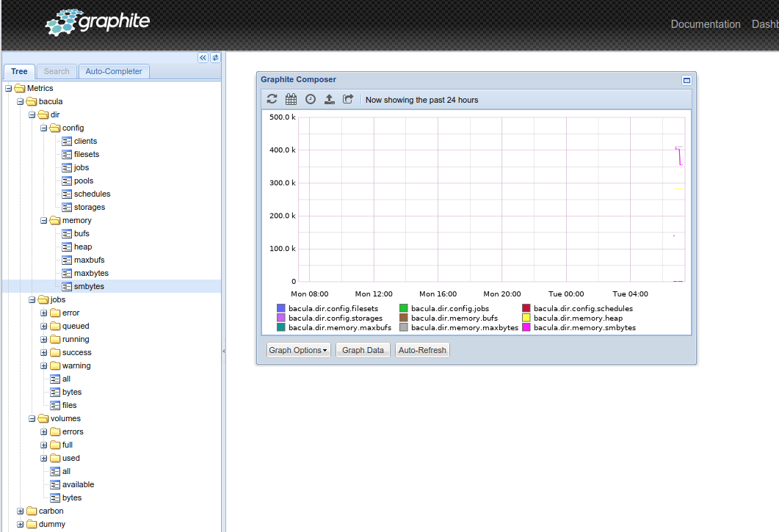Select the storages metric in tree
Image resolution: width=779 pixels, height=532 pixels.
tap(90, 207)
